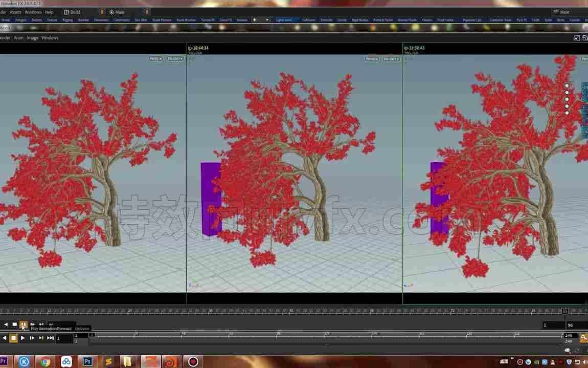
Task: Click MPlay range start field showing 1
Action: [x=554, y=325]
